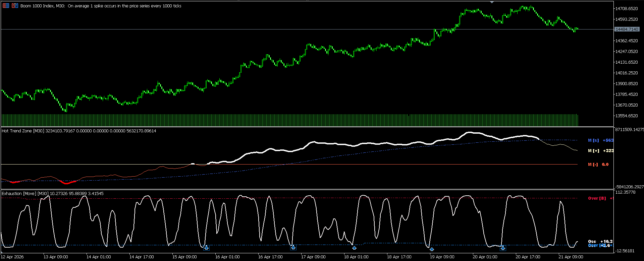This screenshot has width=644, height=261.
Task: Open Depth of Market icon in chart corner
Action: (x=6, y=6)
